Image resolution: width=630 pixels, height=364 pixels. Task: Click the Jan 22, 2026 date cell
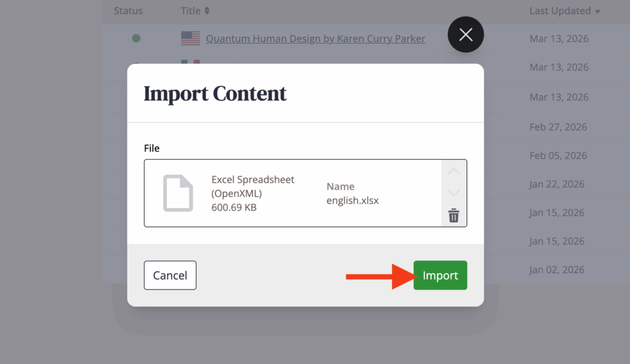pyautogui.click(x=557, y=184)
